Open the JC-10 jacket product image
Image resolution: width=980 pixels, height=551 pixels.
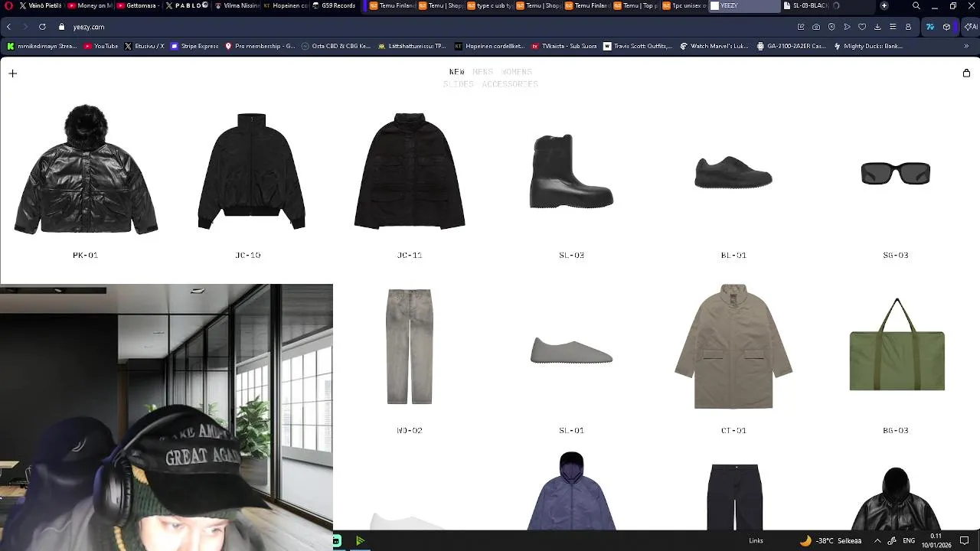point(251,171)
